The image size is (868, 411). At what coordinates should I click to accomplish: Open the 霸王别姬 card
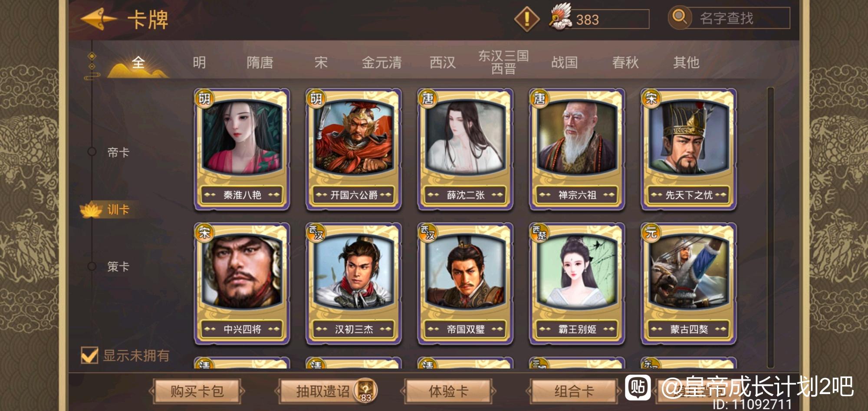(577, 284)
